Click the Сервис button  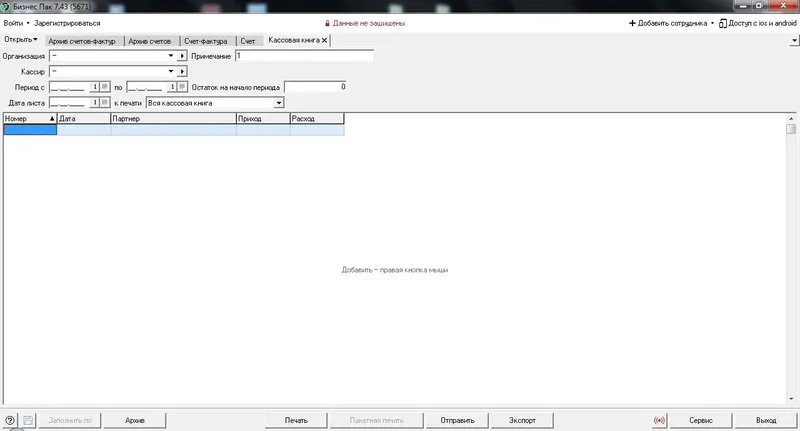(701, 420)
